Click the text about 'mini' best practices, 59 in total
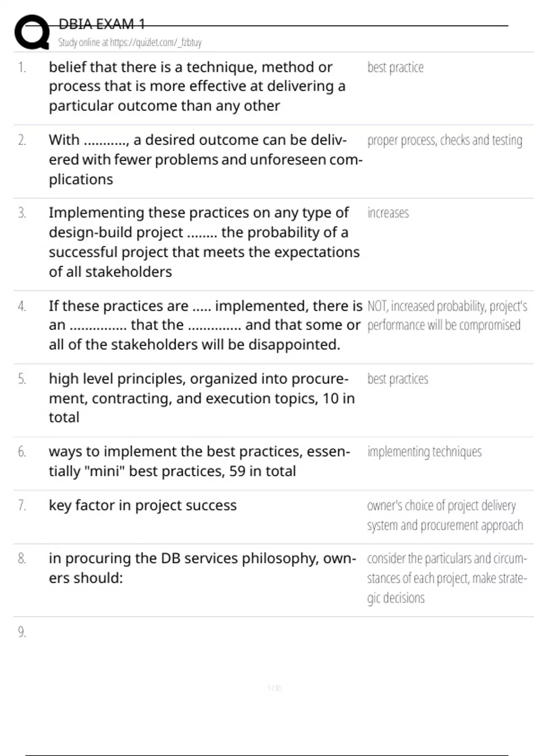Image resolution: width=534 pixels, height=756 pixels. 199,461
